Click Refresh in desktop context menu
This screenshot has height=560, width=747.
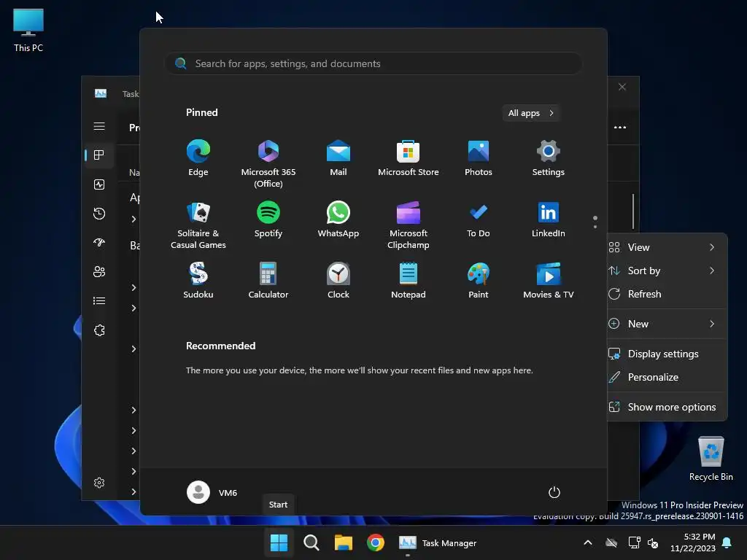(x=667, y=294)
